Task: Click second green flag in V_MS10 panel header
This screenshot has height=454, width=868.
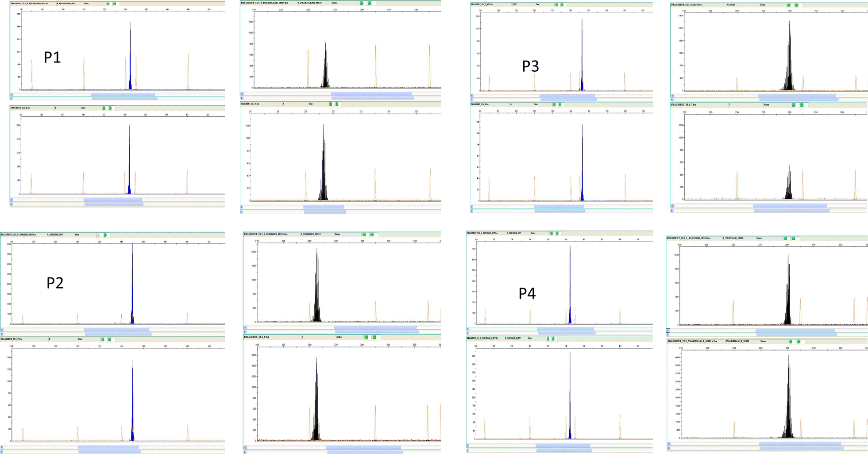Action: [797, 5]
